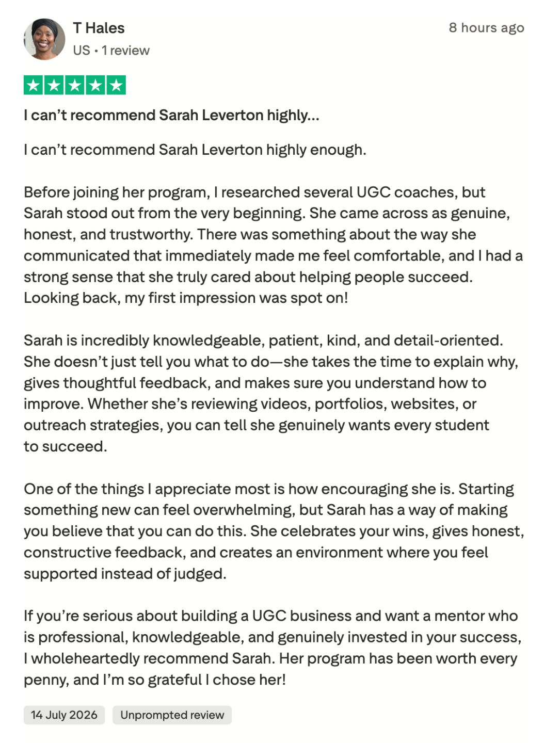The height and width of the screenshot is (743, 560).
Task: Click the 'Unprompted review' tag
Action: (x=172, y=715)
